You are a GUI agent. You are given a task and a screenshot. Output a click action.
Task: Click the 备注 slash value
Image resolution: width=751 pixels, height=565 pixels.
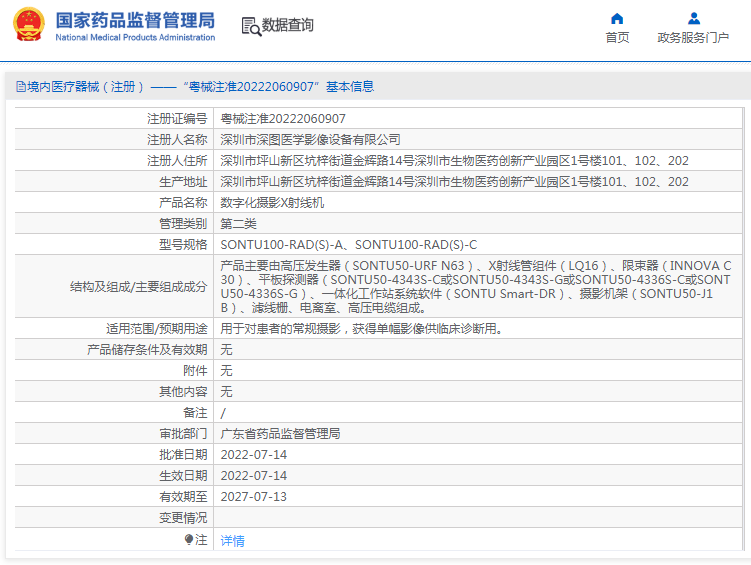pyautogui.click(x=223, y=413)
